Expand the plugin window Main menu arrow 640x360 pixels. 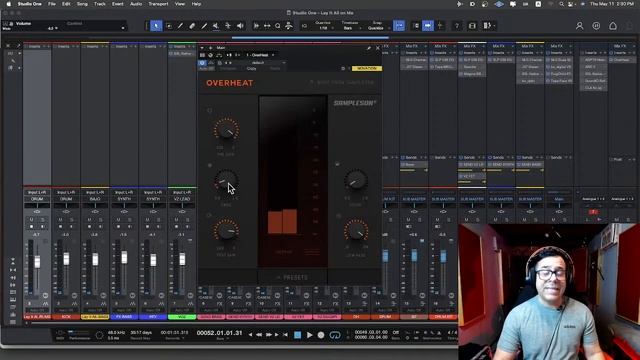point(203,48)
